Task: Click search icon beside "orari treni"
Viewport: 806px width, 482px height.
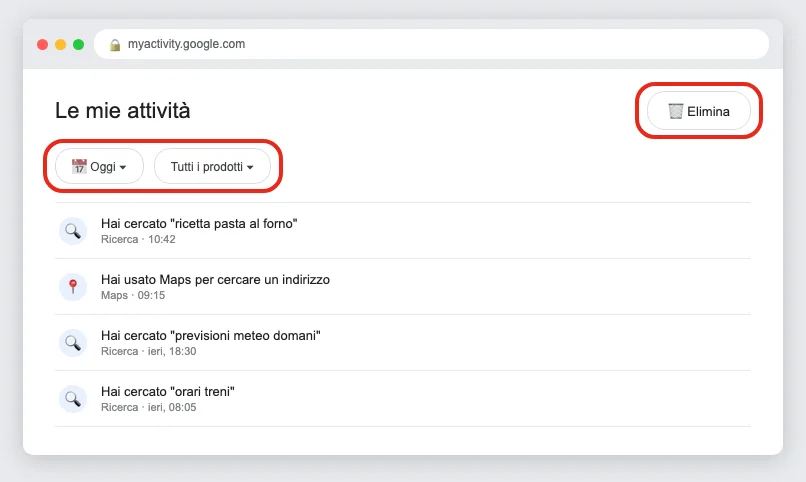Action: (x=73, y=399)
